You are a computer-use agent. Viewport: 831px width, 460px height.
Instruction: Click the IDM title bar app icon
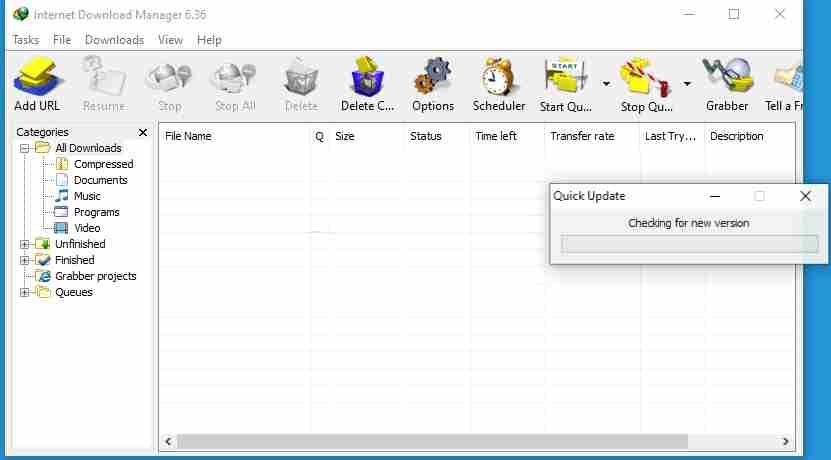pyautogui.click(x=21, y=14)
